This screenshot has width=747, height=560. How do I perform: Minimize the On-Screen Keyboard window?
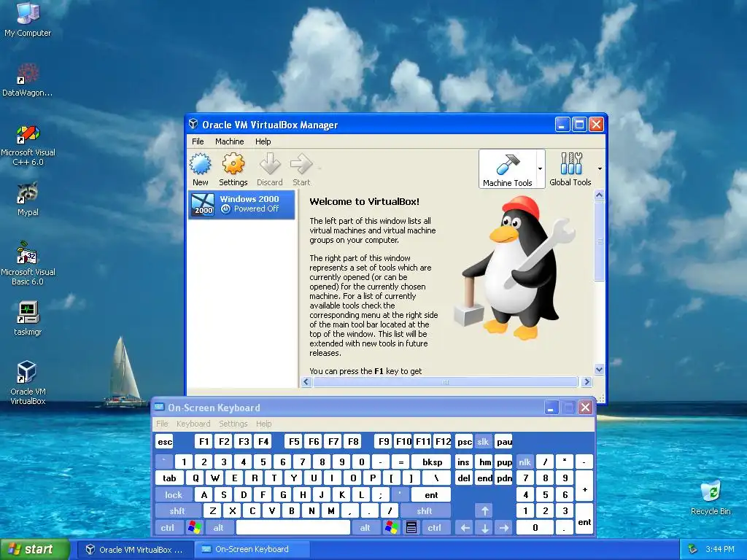click(551, 408)
